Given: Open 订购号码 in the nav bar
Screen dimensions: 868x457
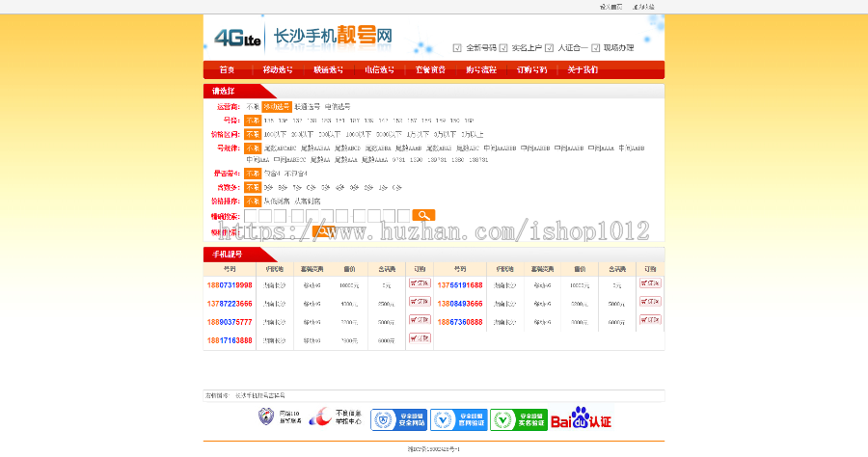Looking at the screenshot, I should tap(532, 69).
